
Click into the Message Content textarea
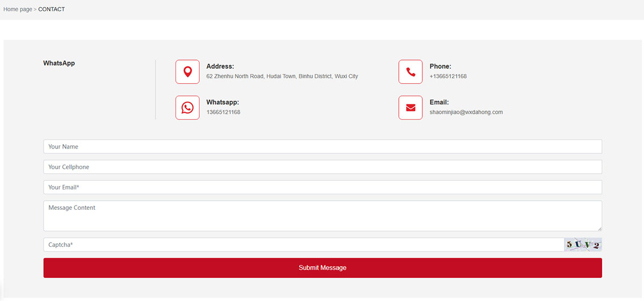pos(323,216)
